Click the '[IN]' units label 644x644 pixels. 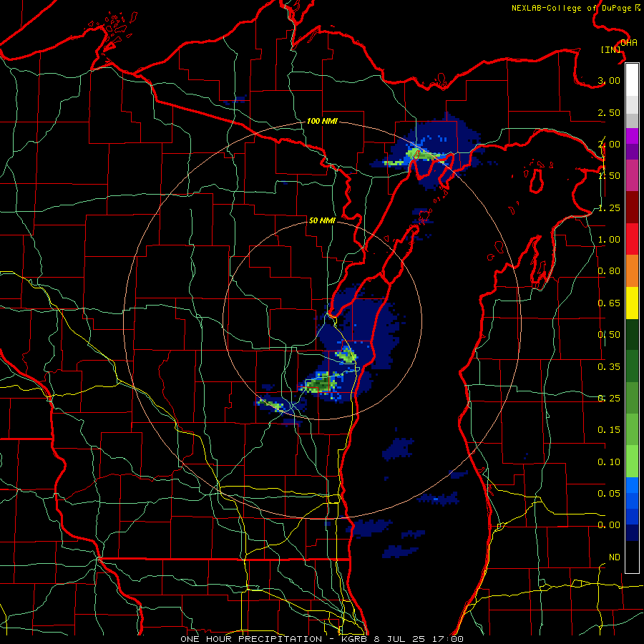click(611, 49)
